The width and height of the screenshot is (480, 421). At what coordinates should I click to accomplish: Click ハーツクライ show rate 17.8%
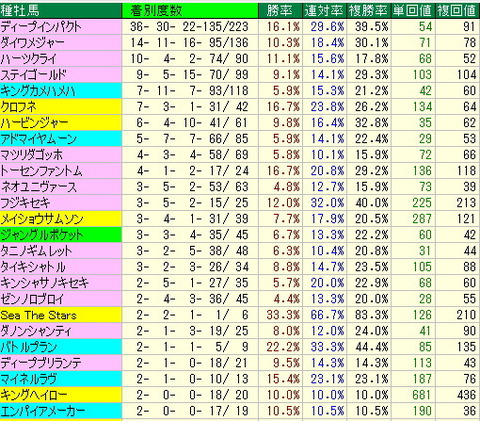coord(372,59)
